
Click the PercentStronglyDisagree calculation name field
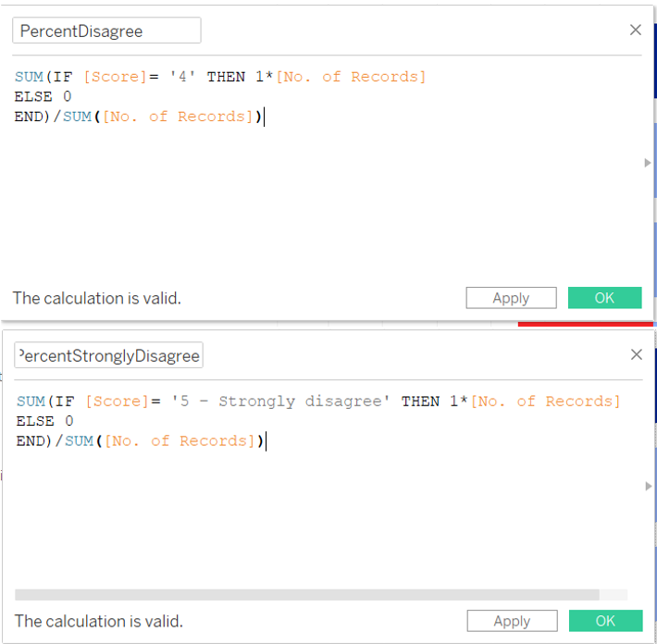[108, 356]
